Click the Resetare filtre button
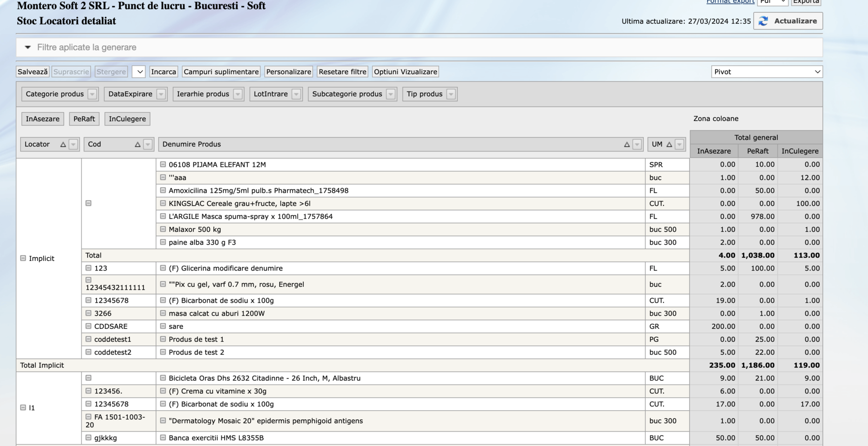The image size is (868, 446). [342, 72]
